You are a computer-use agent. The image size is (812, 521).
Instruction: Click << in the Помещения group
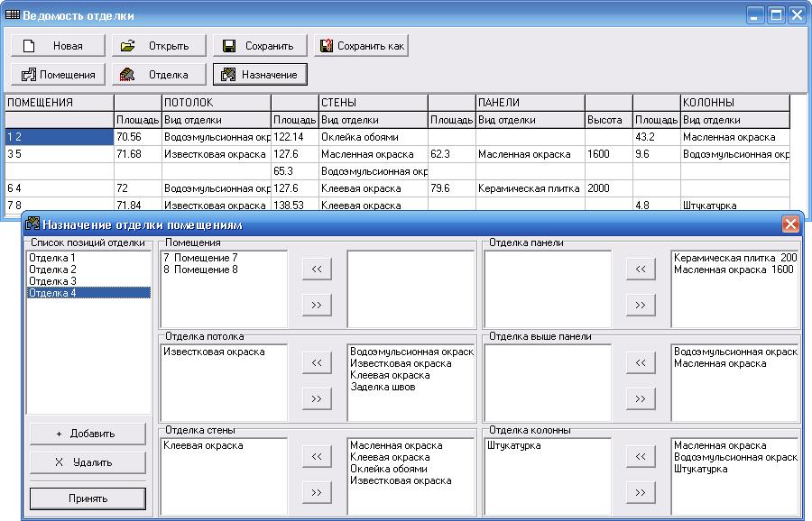coord(316,269)
